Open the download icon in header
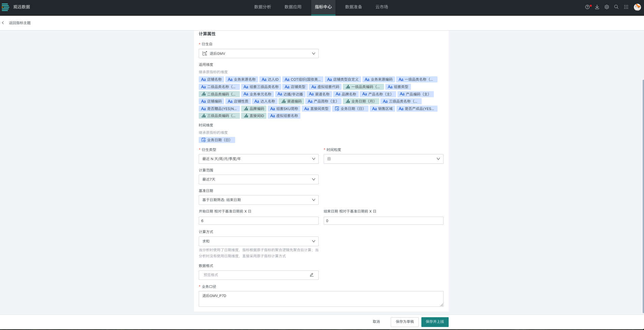Image resolution: width=644 pixels, height=330 pixels. point(597,7)
